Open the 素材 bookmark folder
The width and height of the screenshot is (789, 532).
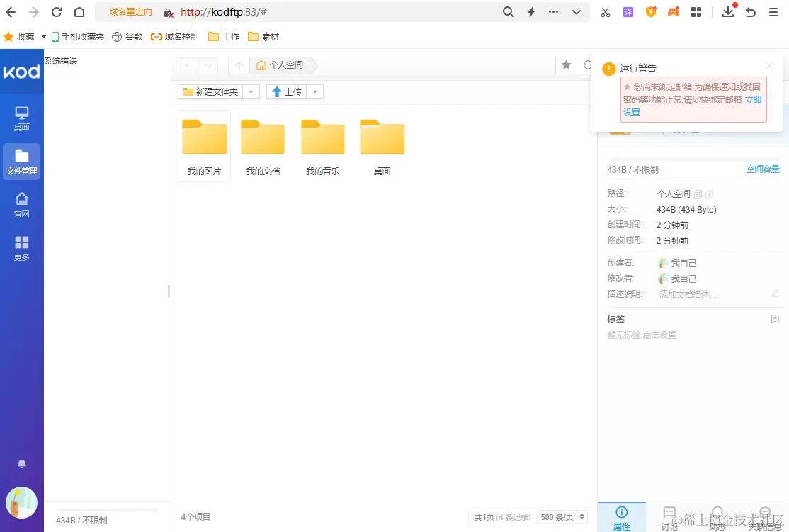coord(263,37)
